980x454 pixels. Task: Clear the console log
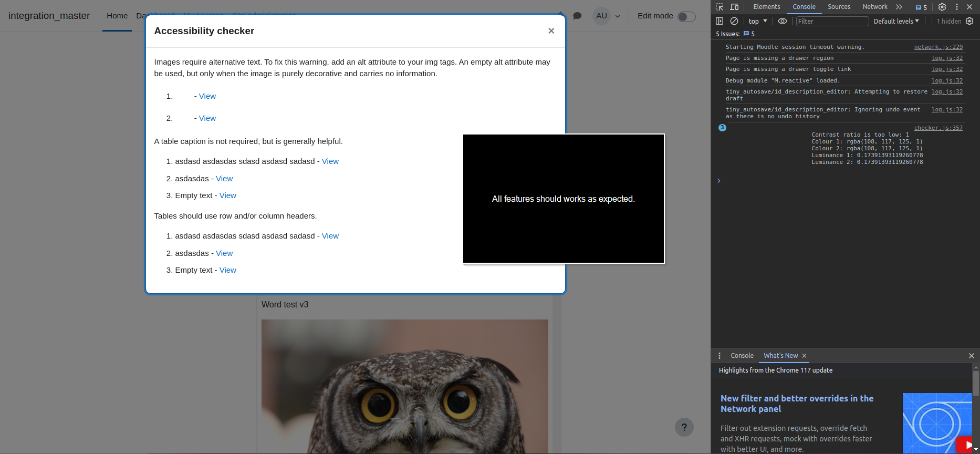tap(734, 21)
